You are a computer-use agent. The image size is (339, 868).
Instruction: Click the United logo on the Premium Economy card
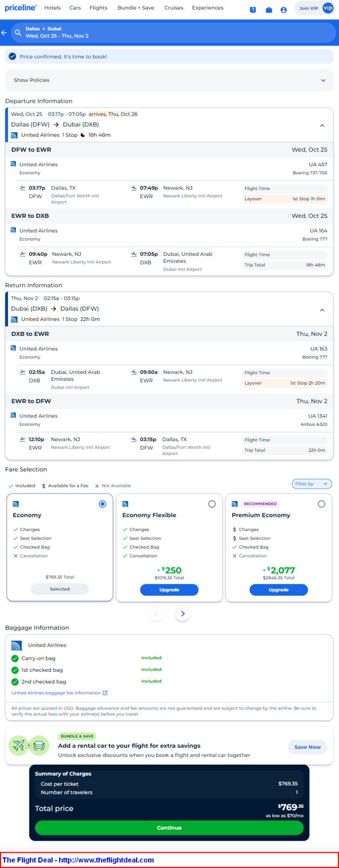coord(234,504)
